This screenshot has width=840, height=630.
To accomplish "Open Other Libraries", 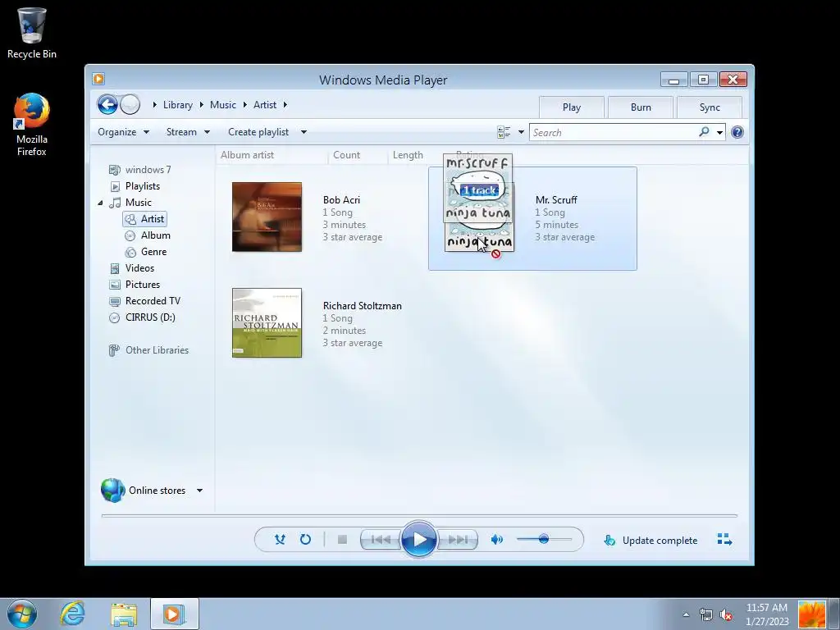I will pyautogui.click(x=149, y=350).
